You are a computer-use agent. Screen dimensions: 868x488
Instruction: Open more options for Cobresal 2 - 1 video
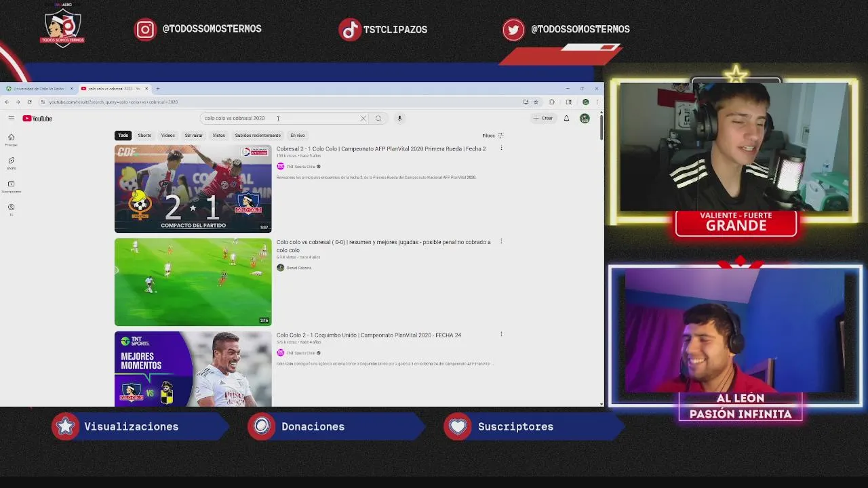point(501,148)
